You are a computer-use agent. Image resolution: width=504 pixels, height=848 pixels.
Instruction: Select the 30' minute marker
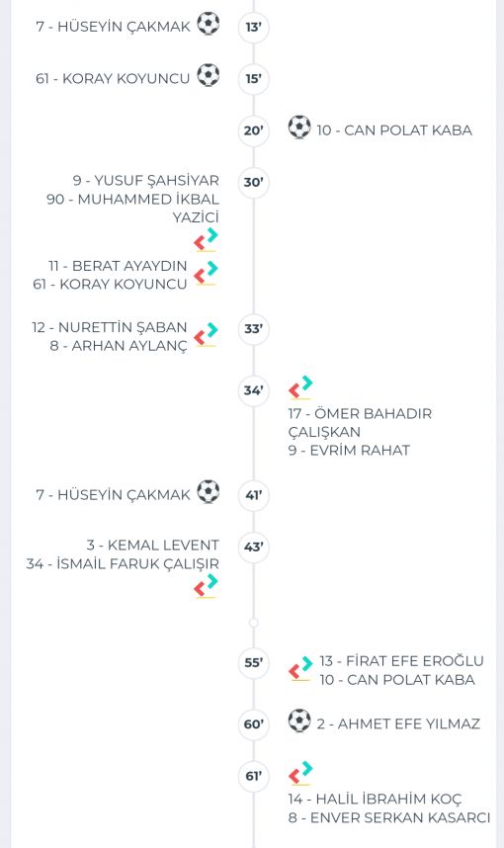(254, 182)
